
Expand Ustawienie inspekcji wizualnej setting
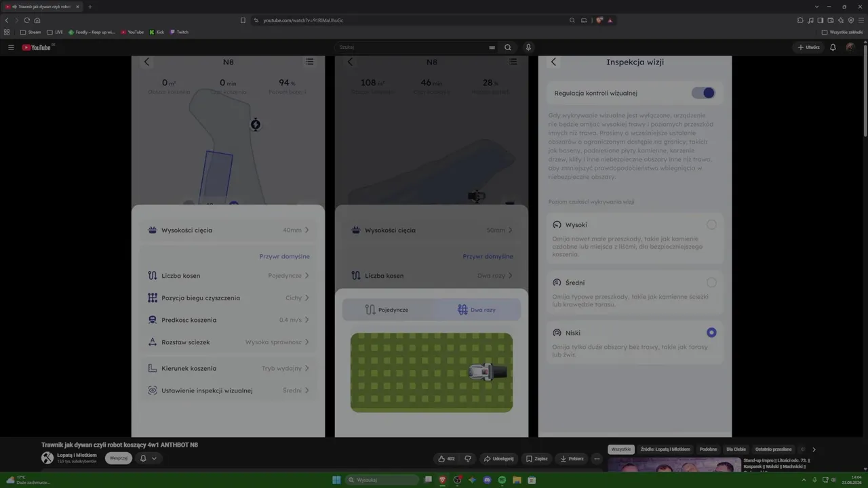228,390
